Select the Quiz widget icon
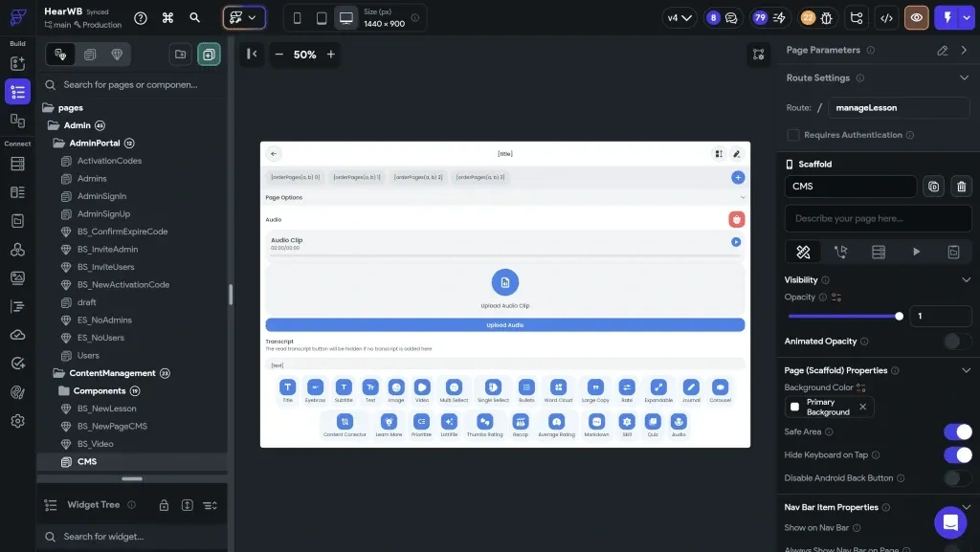This screenshot has width=980, height=552. point(654,421)
